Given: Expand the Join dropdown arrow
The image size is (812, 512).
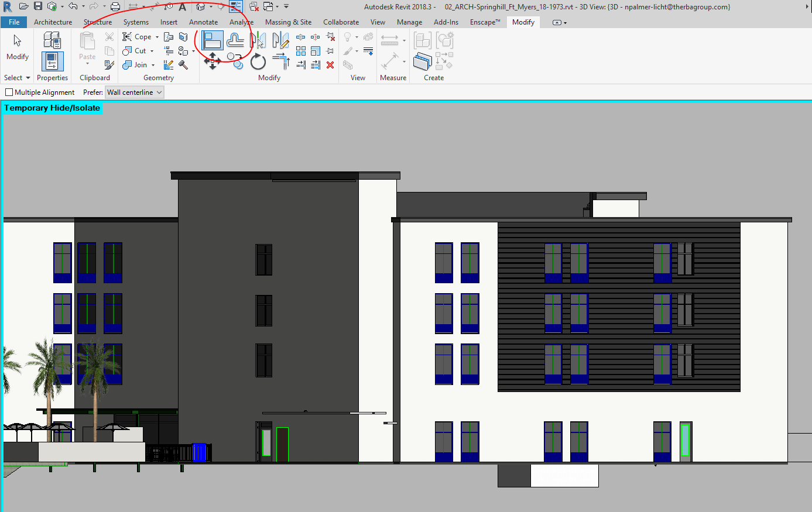Looking at the screenshot, I should coord(153,65).
